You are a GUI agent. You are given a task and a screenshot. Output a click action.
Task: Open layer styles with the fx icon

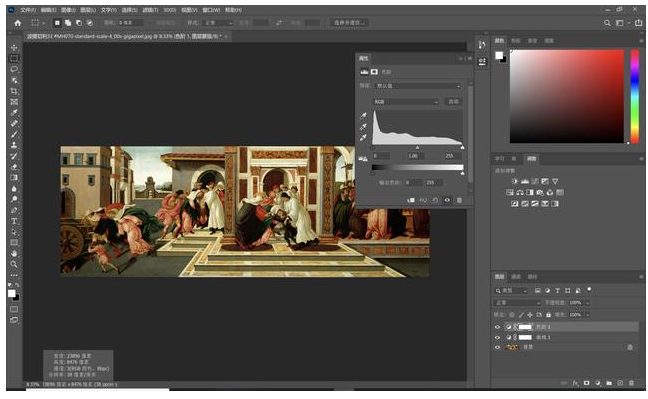(575, 383)
